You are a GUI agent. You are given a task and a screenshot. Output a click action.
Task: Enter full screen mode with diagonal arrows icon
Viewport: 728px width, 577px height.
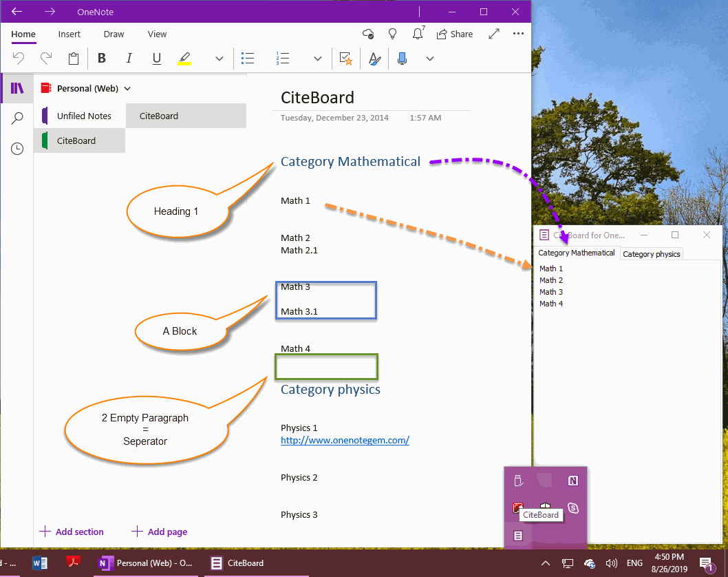(x=494, y=34)
